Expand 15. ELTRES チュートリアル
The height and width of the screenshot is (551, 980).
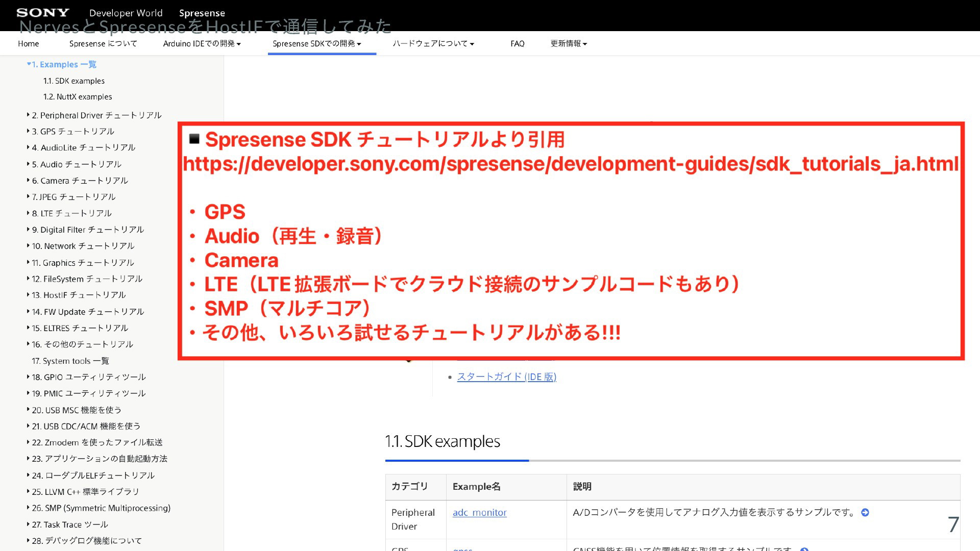[x=78, y=328]
